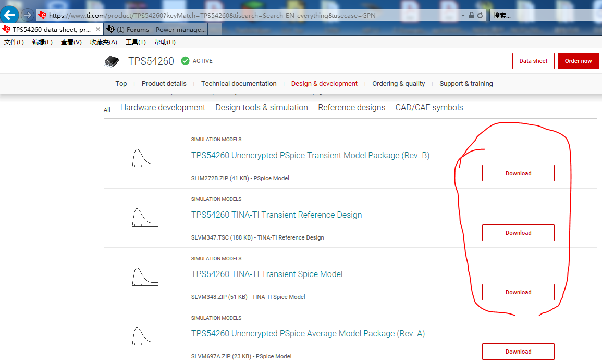Open TPS54260 Unencrypted PSpice Average Model Package link
The height and width of the screenshot is (364, 602).
pos(308,334)
